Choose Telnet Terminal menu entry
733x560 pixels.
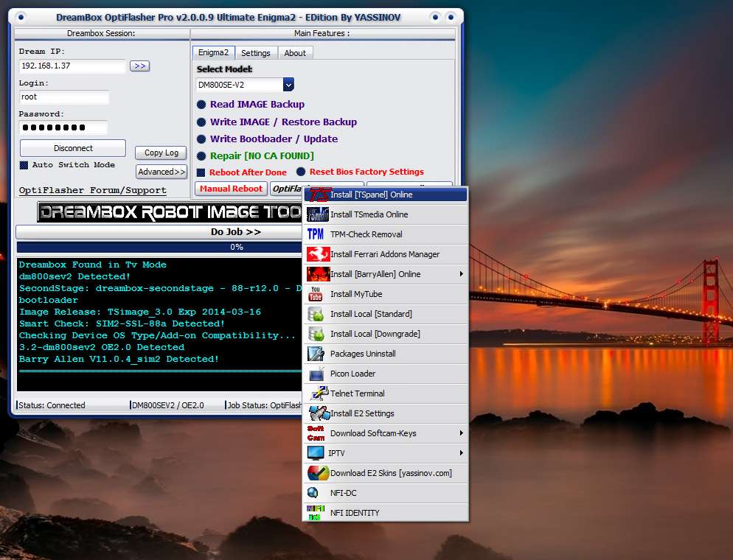click(x=386, y=393)
